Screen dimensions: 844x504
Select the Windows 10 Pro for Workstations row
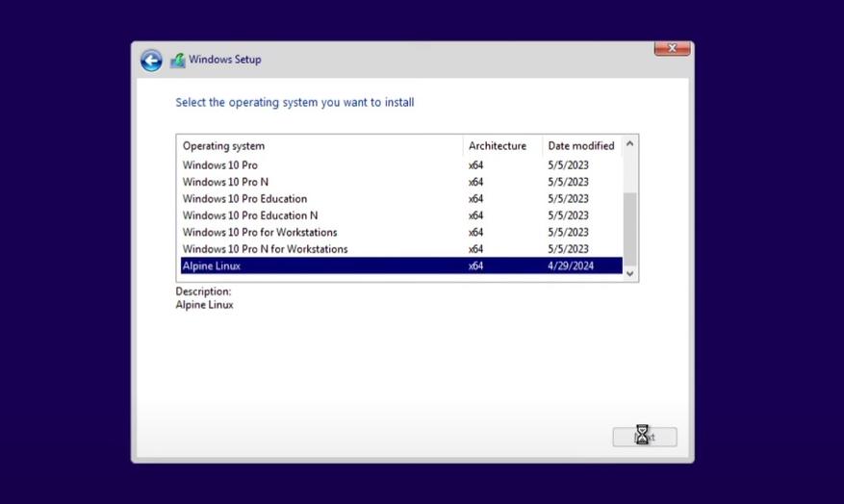pyautogui.click(x=401, y=232)
